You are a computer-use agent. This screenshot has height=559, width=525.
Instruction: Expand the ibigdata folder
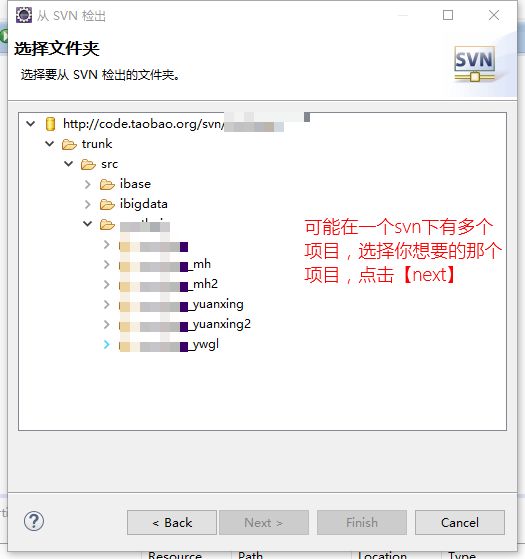point(88,204)
